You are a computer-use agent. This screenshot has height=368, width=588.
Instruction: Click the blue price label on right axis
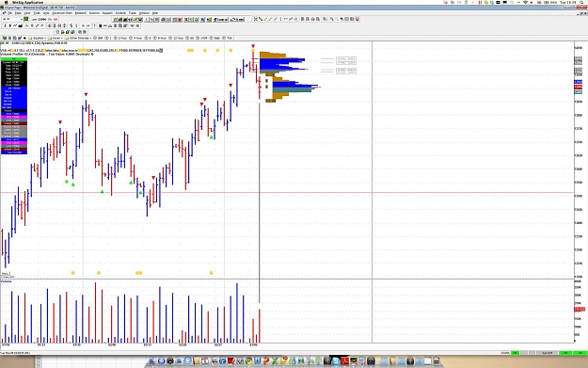[578, 81]
